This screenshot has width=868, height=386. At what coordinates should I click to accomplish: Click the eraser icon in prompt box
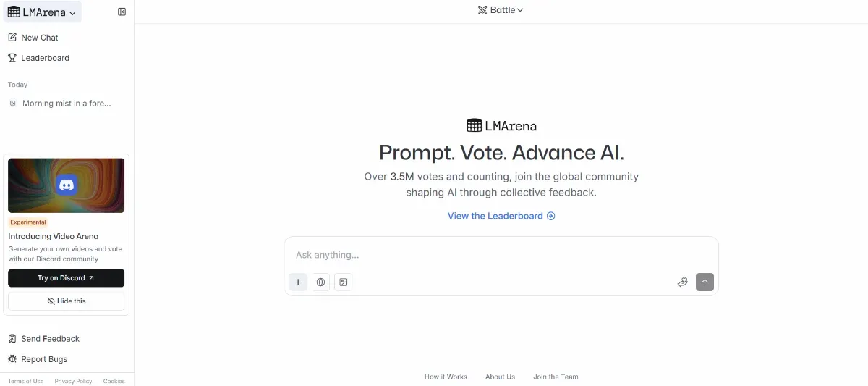click(x=682, y=282)
